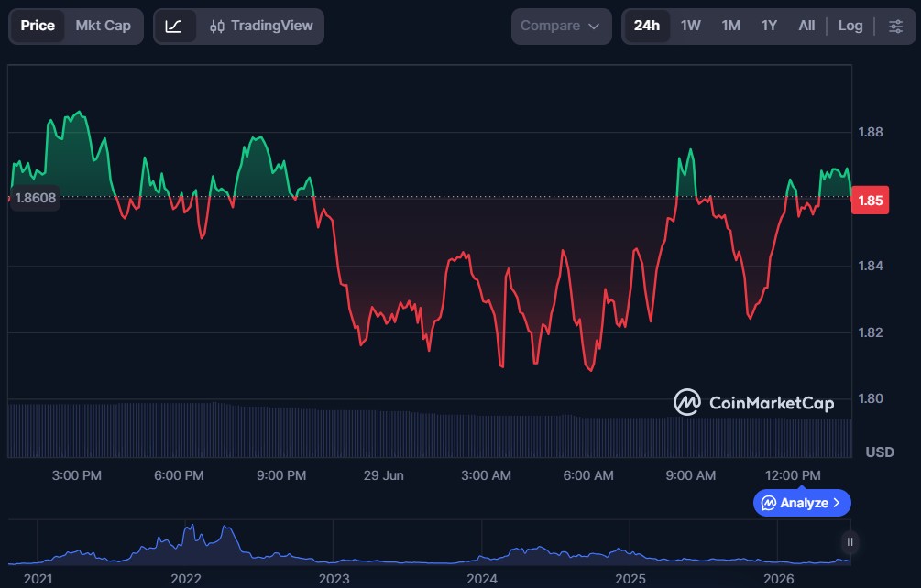This screenshot has height=588, width=921.
Task: Choose the 24h time range
Action: 646,27
